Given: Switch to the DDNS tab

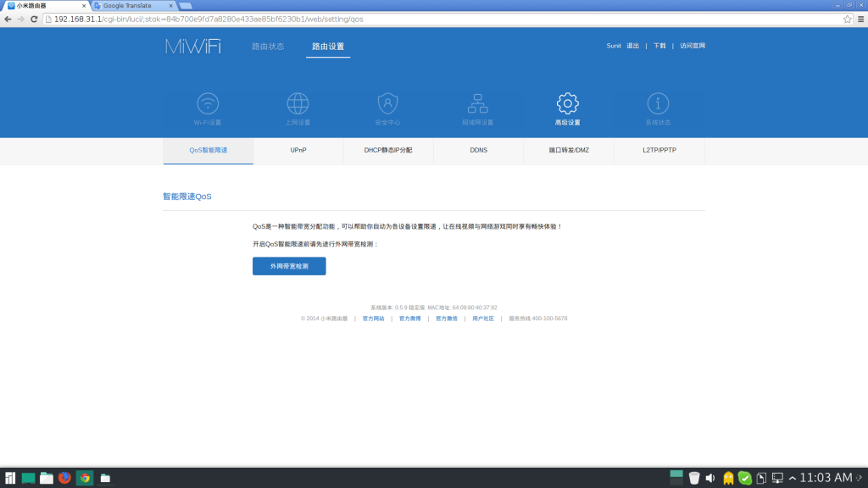Looking at the screenshot, I should click(478, 150).
